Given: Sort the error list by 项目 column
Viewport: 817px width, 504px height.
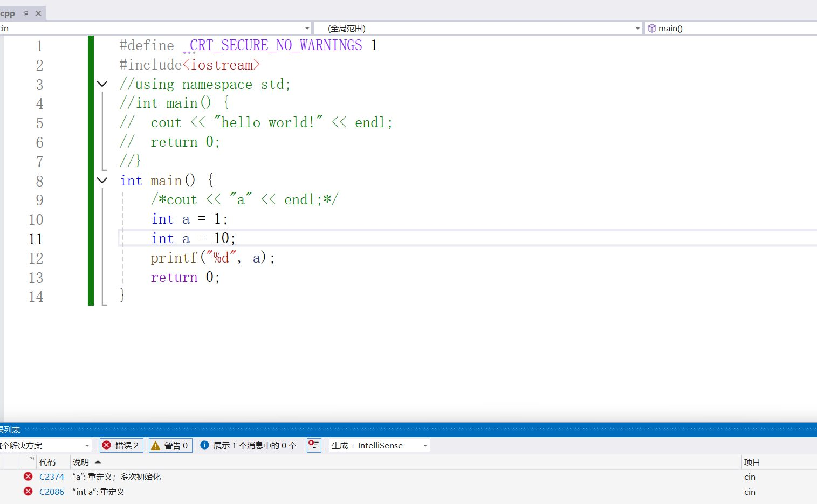Looking at the screenshot, I should pyautogui.click(x=752, y=462).
